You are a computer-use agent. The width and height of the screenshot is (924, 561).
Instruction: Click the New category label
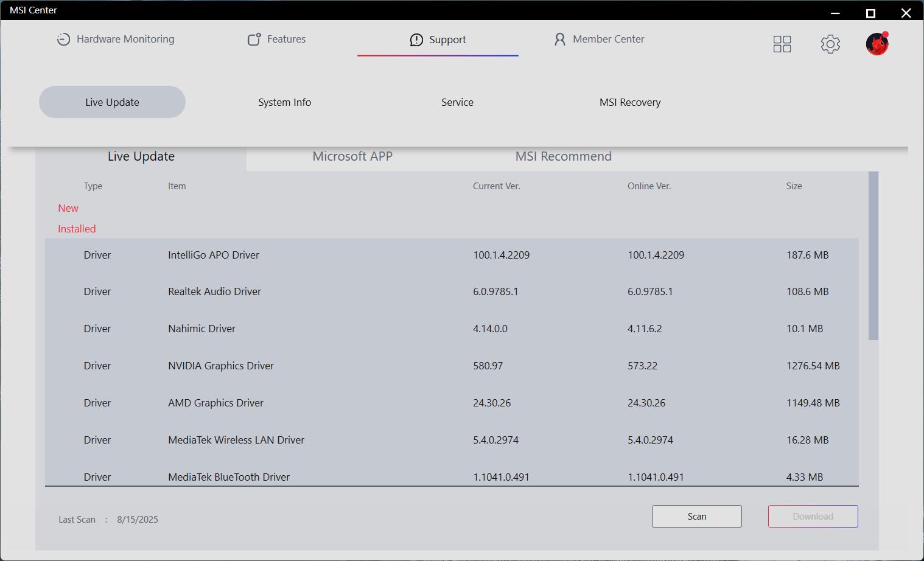pos(68,208)
